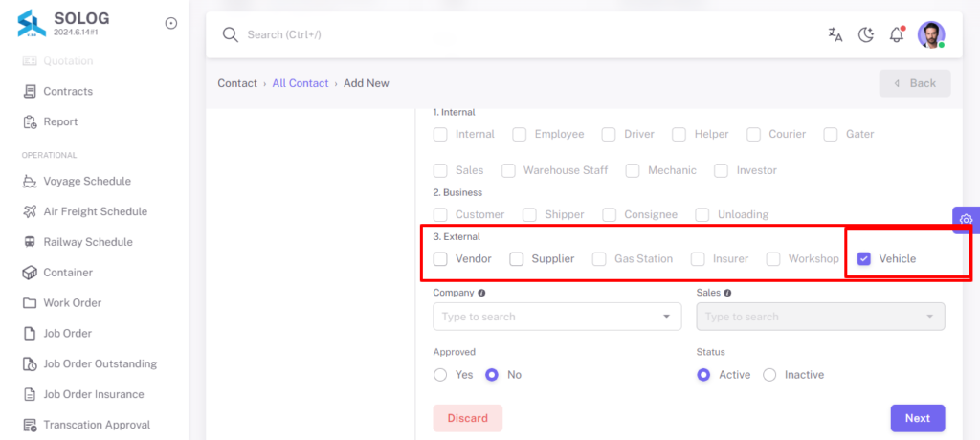Screen dimensions: 980x440
Task: Select the Approved Yes radio
Action: coord(440,375)
